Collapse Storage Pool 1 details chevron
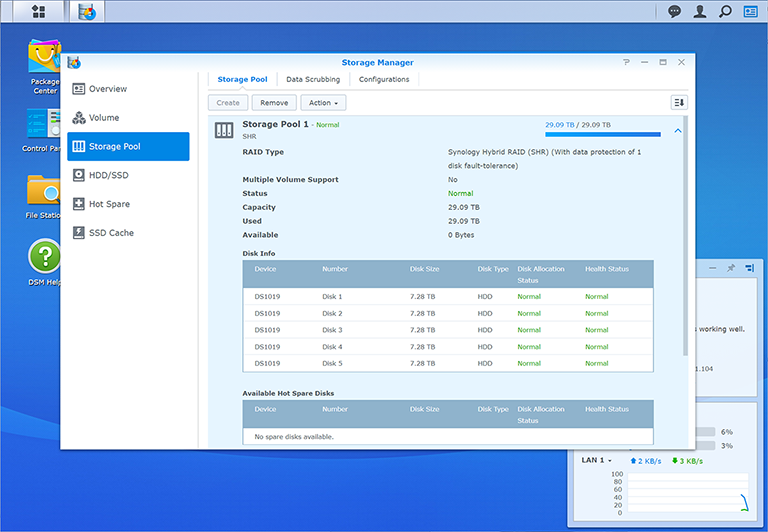Image resolution: width=768 pixels, height=532 pixels. click(678, 131)
